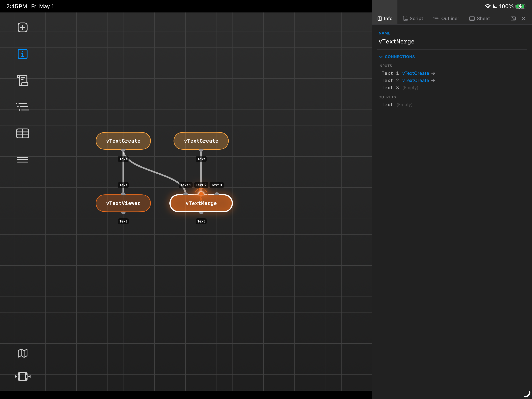
Task: Switch to the Outliner tab
Action: [x=446, y=19]
